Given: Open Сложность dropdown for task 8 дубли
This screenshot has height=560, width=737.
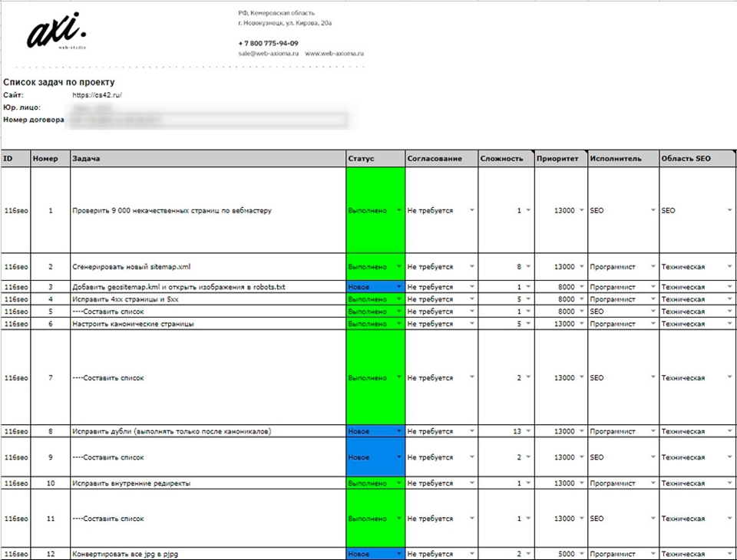Looking at the screenshot, I should (528, 432).
